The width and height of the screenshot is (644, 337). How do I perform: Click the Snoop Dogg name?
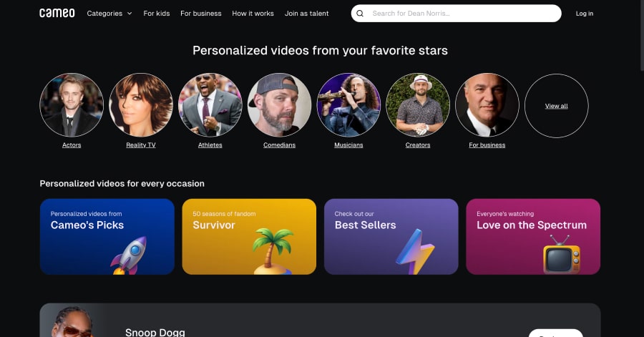[x=155, y=332]
